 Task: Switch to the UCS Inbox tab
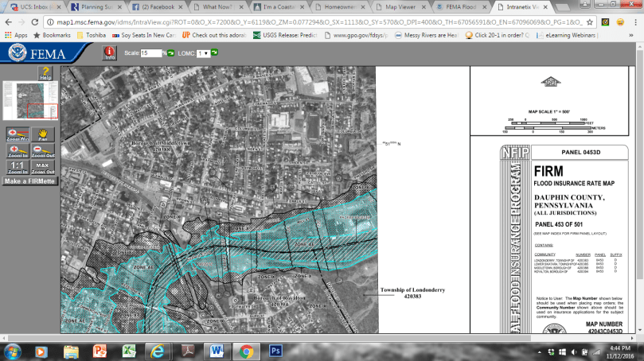pyautogui.click(x=35, y=7)
